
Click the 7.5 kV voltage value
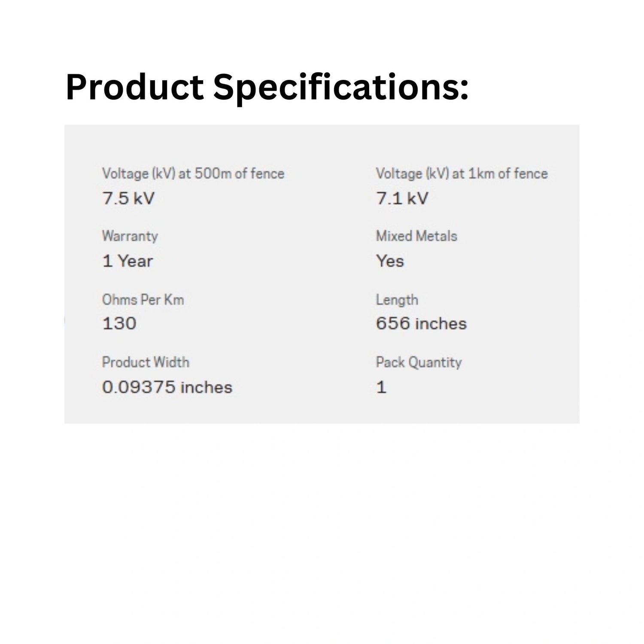(128, 198)
